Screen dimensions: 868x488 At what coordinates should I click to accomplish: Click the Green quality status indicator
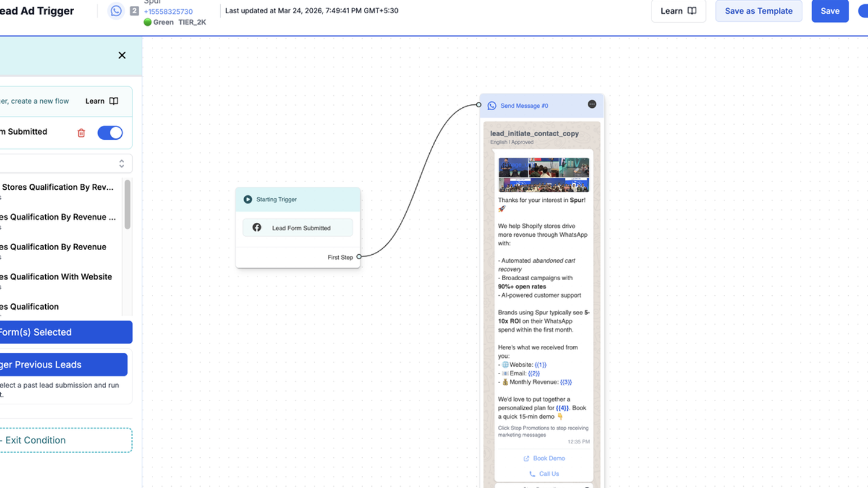point(159,22)
